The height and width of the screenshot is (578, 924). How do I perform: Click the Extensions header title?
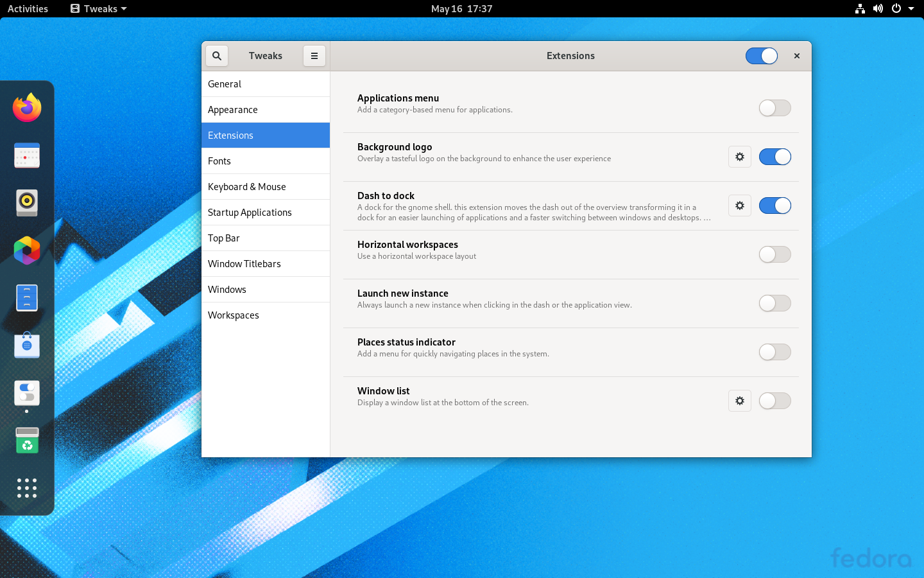pyautogui.click(x=570, y=56)
